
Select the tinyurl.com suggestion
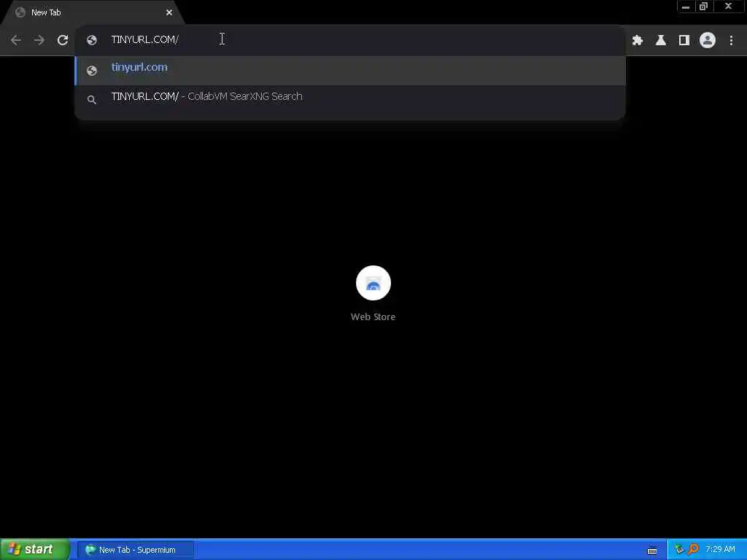pos(350,71)
